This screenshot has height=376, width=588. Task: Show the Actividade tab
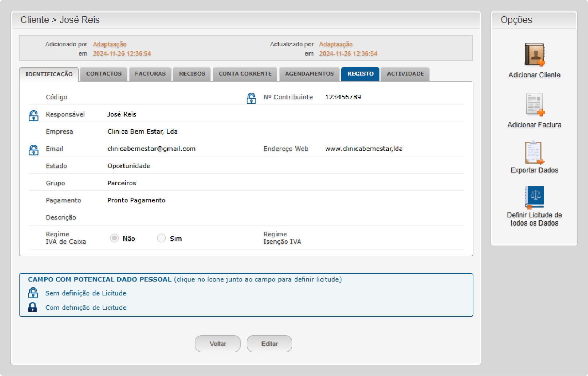405,74
